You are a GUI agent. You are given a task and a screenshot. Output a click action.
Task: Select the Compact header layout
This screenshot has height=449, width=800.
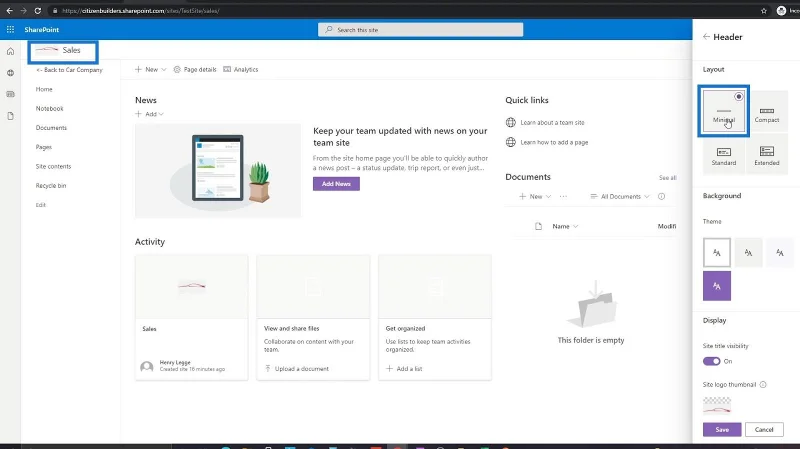pos(767,111)
